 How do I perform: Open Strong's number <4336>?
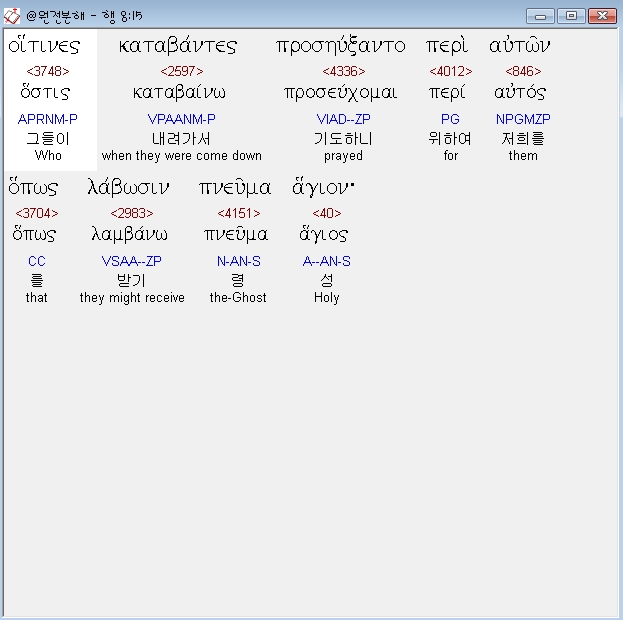coord(344,71)
